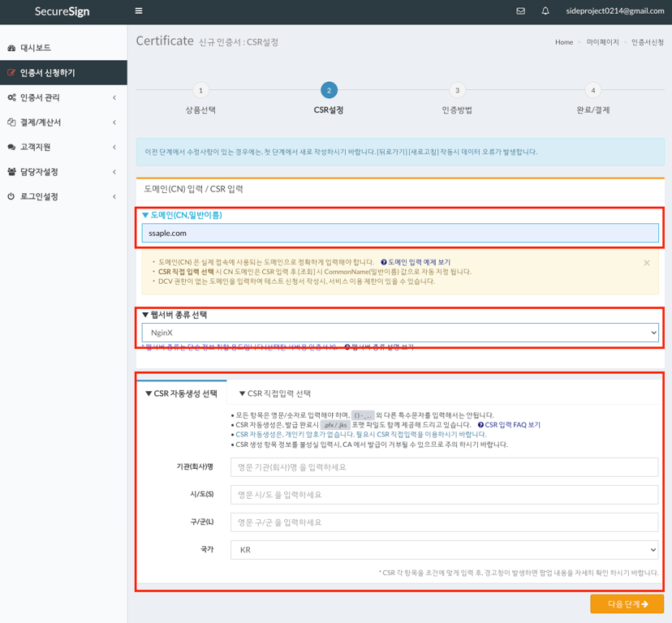The width and height of the screenshot is (672, 623).
Task: Click step 3 인증방법 circle
Action: point(457,90)
